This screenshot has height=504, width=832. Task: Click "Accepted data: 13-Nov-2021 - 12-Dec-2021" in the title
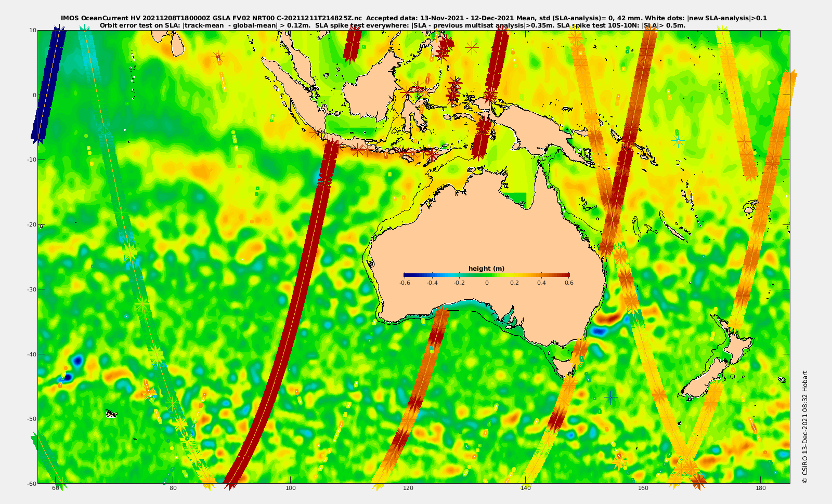click(440, 18)
